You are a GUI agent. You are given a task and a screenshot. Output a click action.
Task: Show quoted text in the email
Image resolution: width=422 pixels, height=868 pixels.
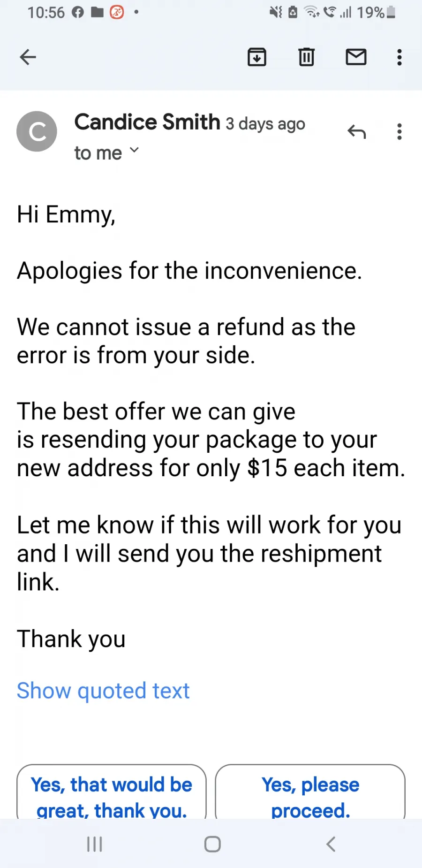click(103, 691)
